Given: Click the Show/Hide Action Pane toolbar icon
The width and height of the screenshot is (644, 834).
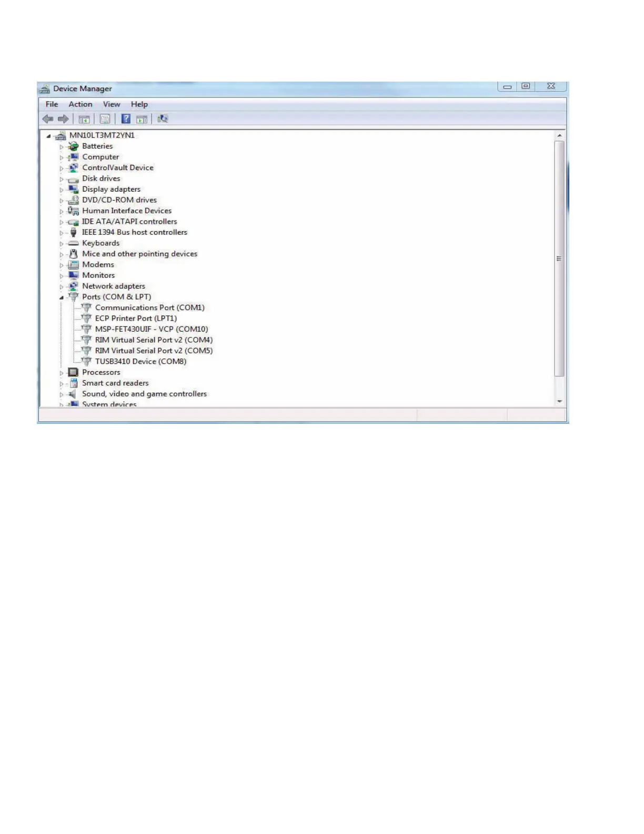Looking at the screenshot, I should (x=142, y=119).
